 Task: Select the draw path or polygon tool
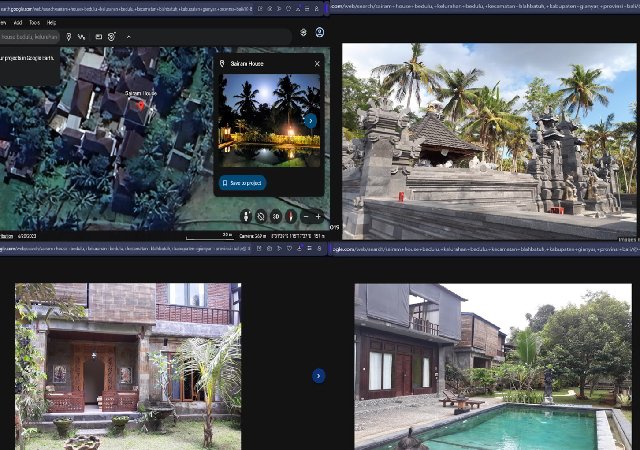click(x=81, y=37)
